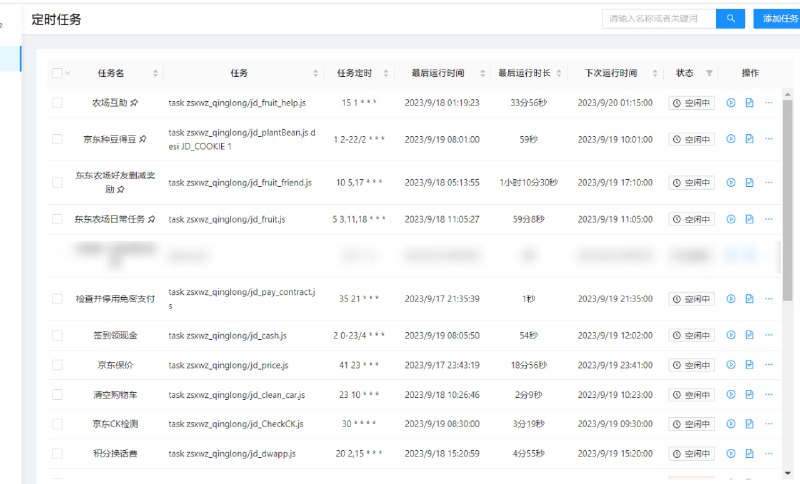
Task: Run the 签到领现金 task
Action: click(x=731, y=335)
